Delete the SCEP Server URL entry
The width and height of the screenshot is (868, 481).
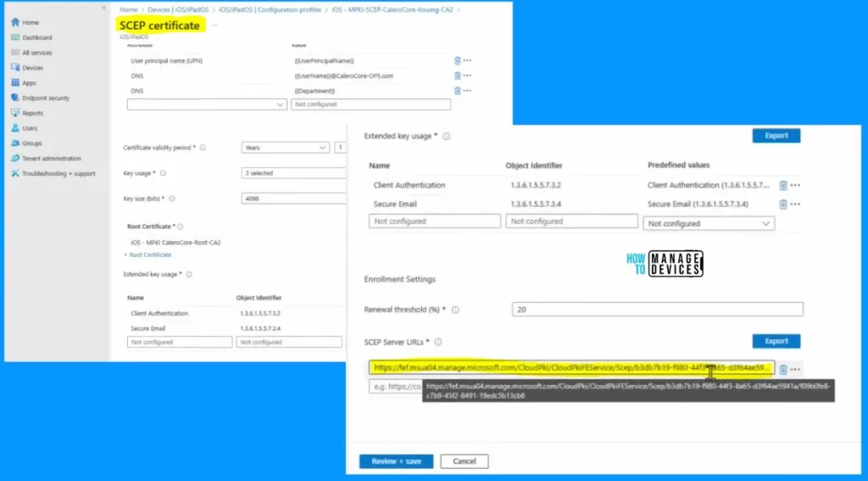[x=782, y=370]
